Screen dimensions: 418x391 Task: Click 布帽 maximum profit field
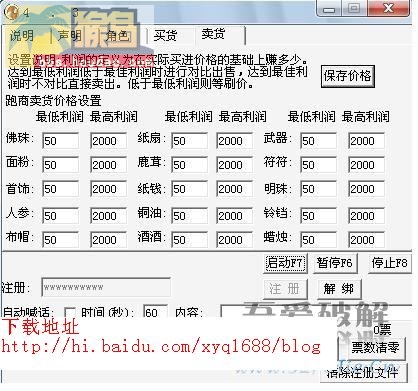coord(108,240)
